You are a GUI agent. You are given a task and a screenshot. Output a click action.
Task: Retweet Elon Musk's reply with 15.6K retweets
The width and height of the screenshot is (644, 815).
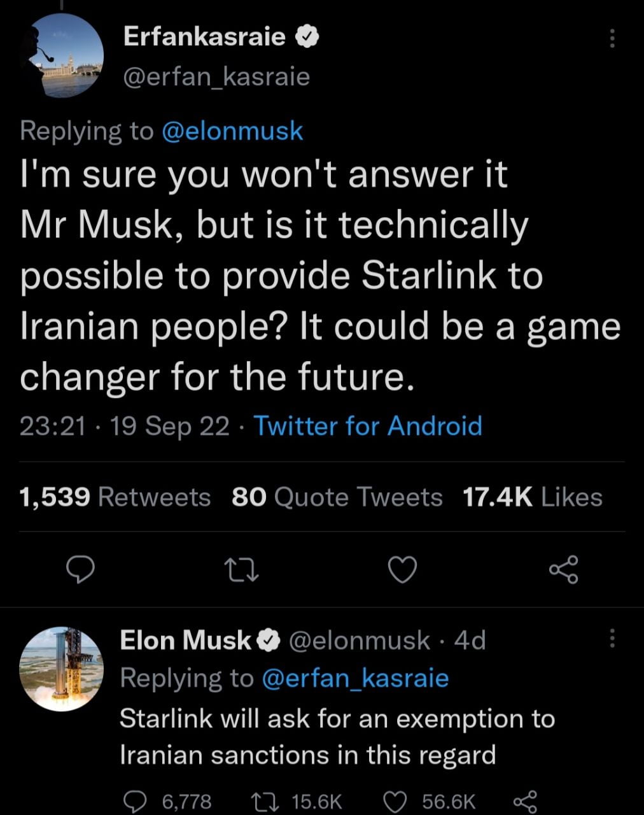tap(264, 800)
